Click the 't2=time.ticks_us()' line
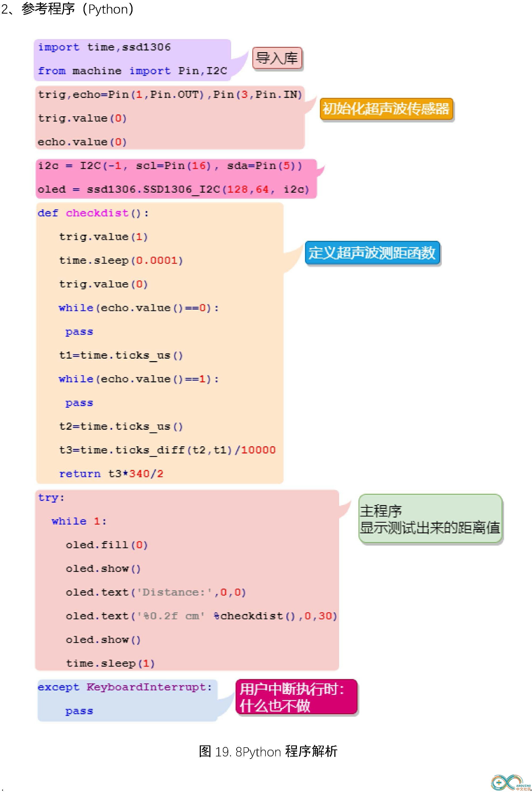The width and height of the screenshot is (532, 792). [121, 426]
